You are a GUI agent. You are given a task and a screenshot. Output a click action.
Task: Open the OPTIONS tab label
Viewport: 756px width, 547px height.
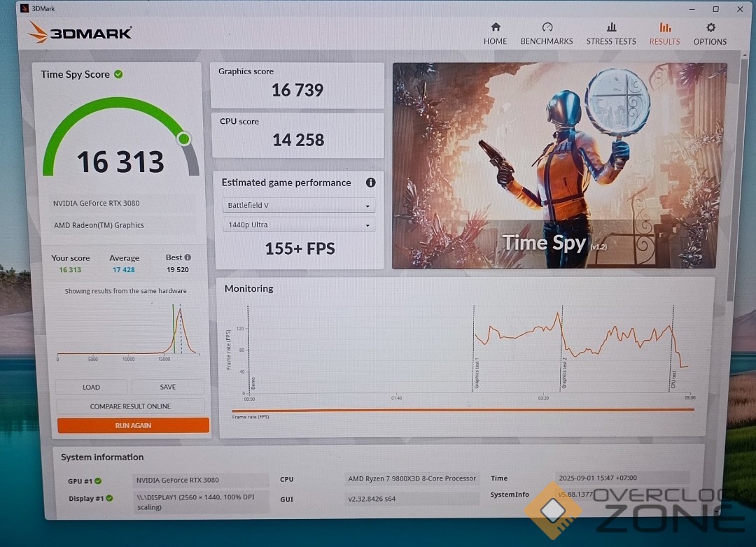coord(710,41)
